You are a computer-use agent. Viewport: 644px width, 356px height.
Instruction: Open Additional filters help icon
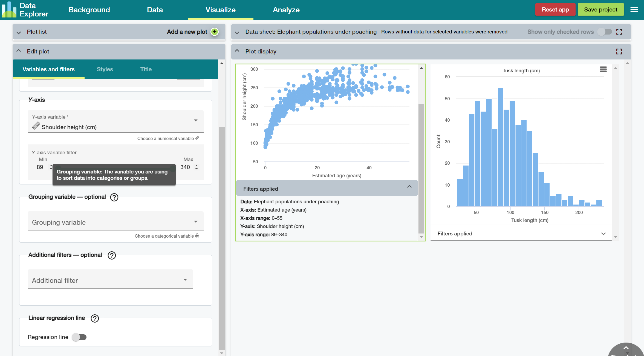(112, 255)
